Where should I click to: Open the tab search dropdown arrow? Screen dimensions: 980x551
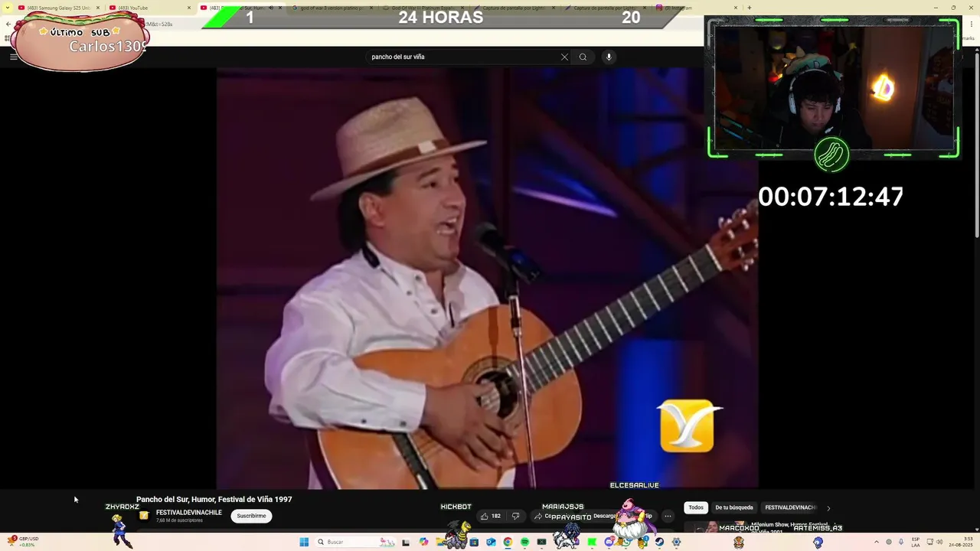(8, 8)
